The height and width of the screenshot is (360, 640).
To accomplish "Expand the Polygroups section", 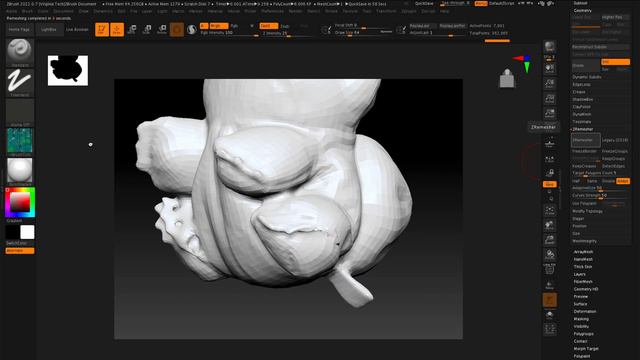I will 584,334.
